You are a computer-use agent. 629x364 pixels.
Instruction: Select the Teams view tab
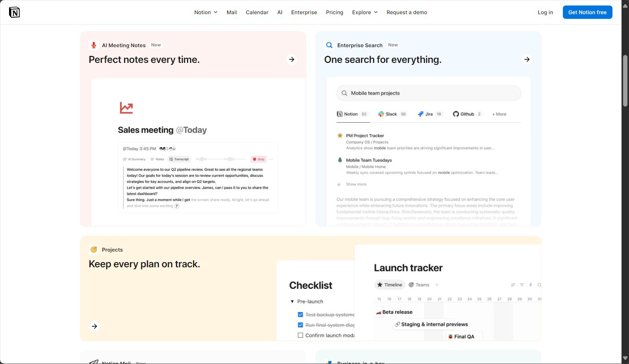point(419,285)
